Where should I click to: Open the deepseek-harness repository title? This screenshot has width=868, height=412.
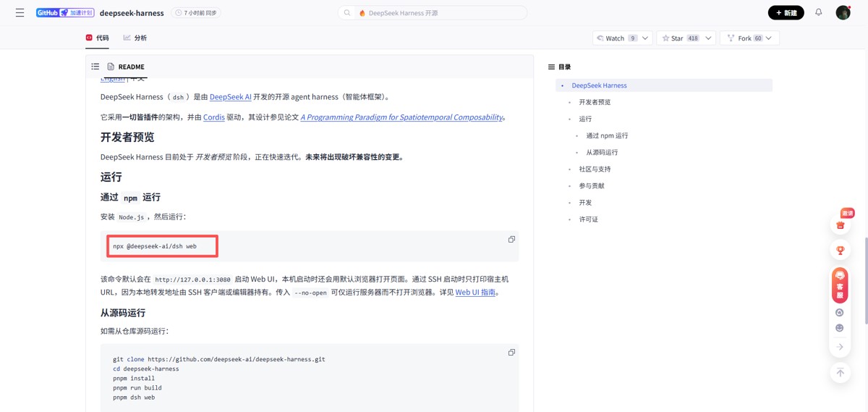[x=132, y=13]
